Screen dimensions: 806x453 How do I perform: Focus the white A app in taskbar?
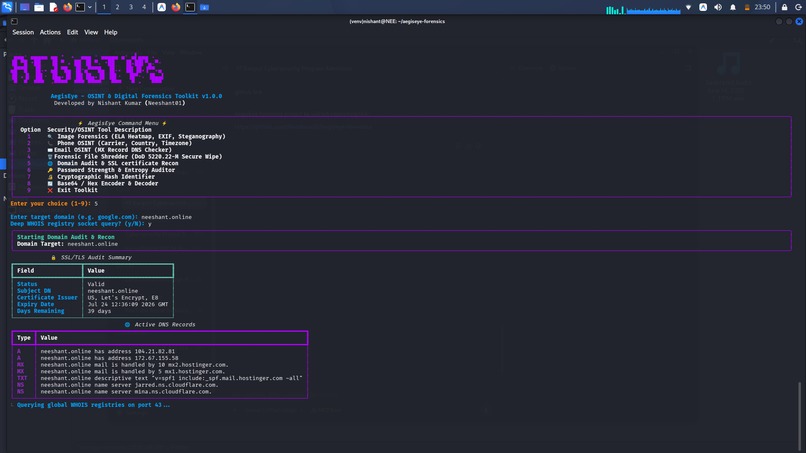[161, 7]
